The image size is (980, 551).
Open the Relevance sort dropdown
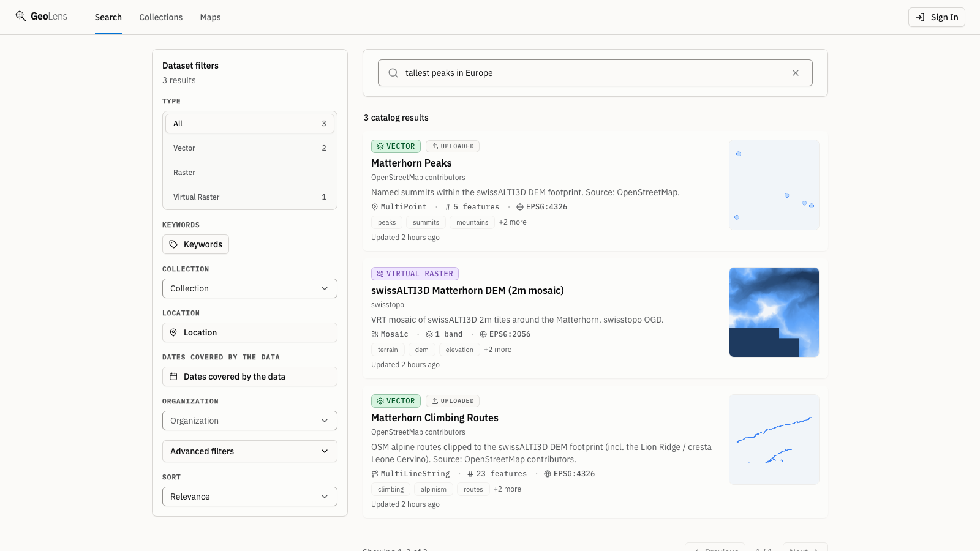[250, 497]
